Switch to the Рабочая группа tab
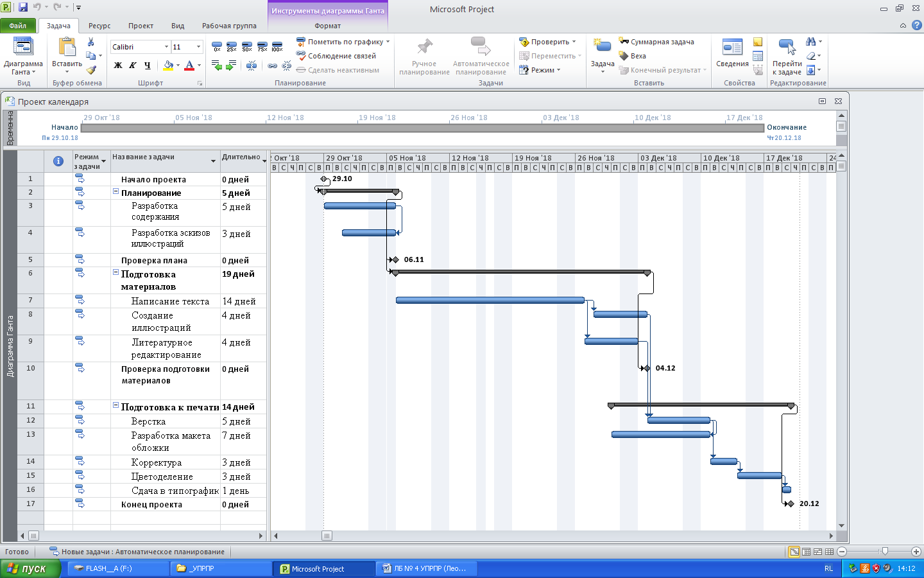This screenshot has height=578, width=924. click(x=229, y=26)
